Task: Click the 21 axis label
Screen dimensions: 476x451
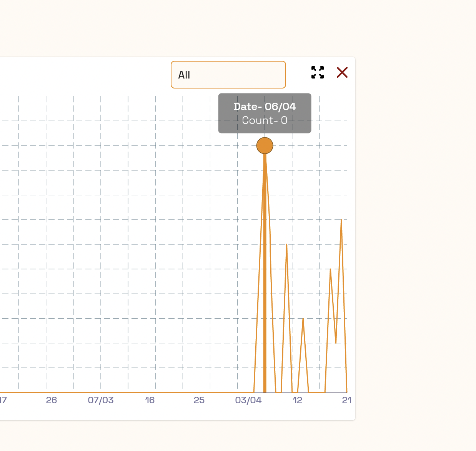Action: point(347,400)
